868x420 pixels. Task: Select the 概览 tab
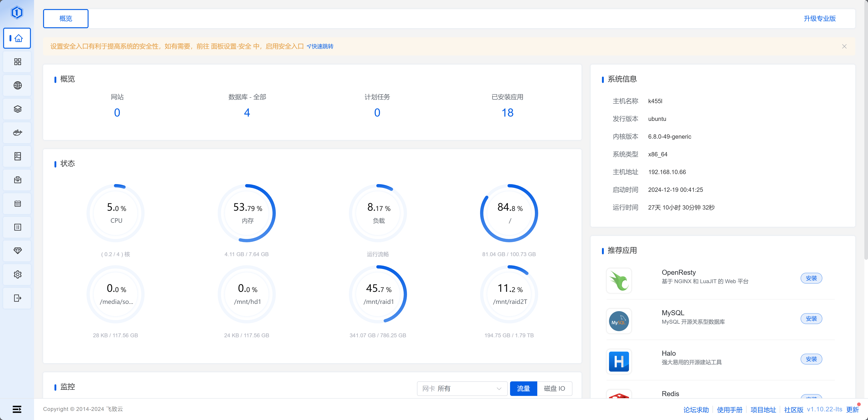click(x=66, y=19)
